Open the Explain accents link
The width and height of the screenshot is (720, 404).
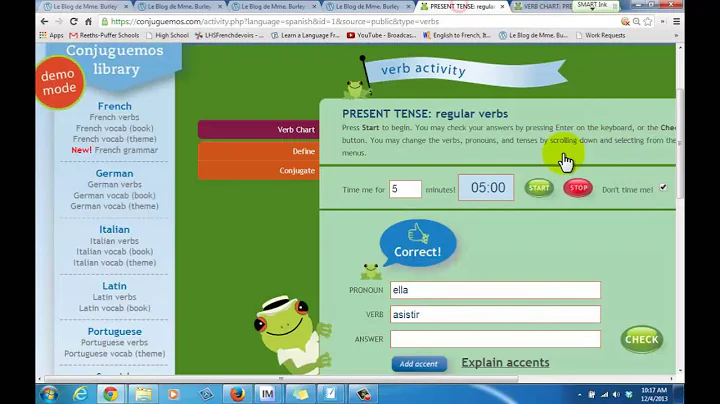click(x=505, y=362)
